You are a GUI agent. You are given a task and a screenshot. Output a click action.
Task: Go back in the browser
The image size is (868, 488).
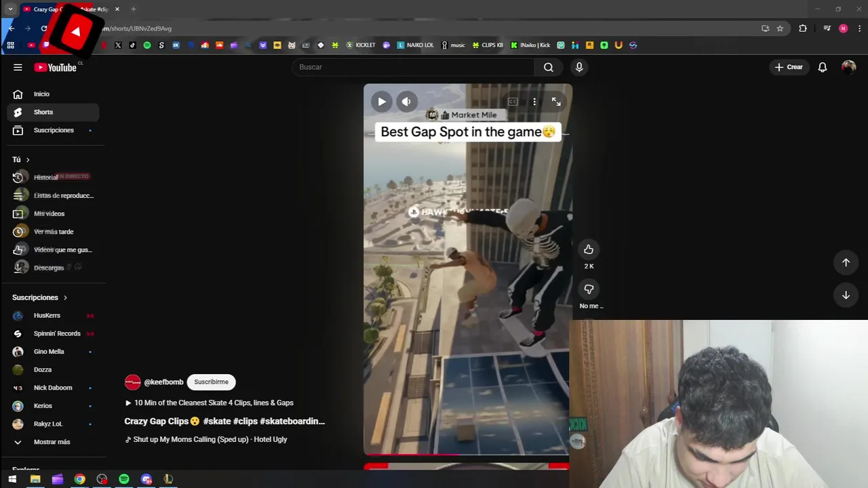11,28
